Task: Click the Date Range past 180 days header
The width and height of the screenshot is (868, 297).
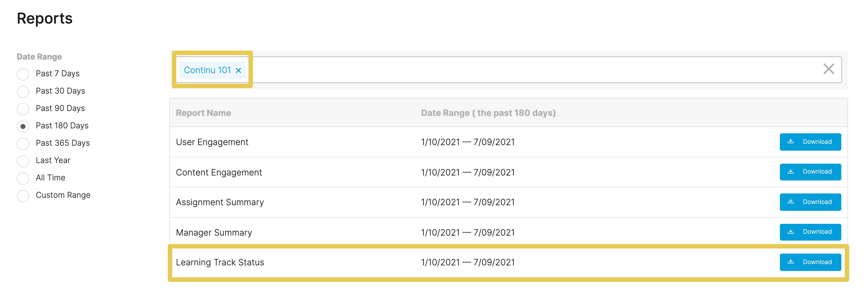Action: (488, 113)
